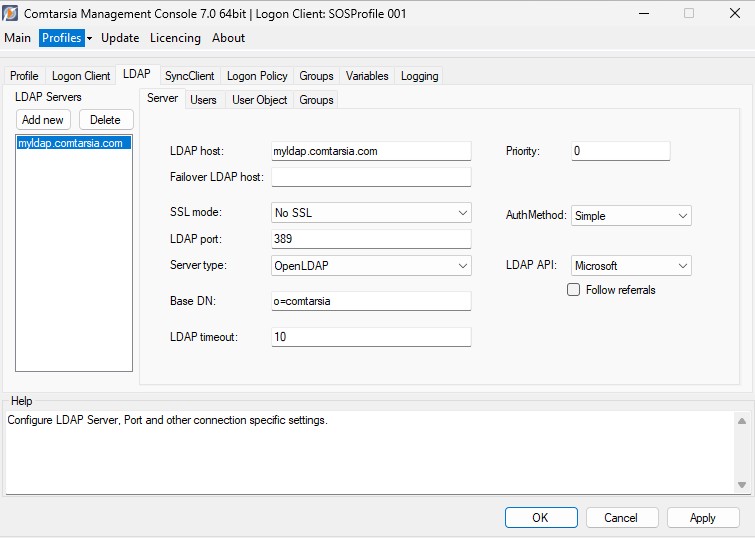Open the Server type dropdown
This screenshot has width=755, height=538.
[x=371, y=266]
